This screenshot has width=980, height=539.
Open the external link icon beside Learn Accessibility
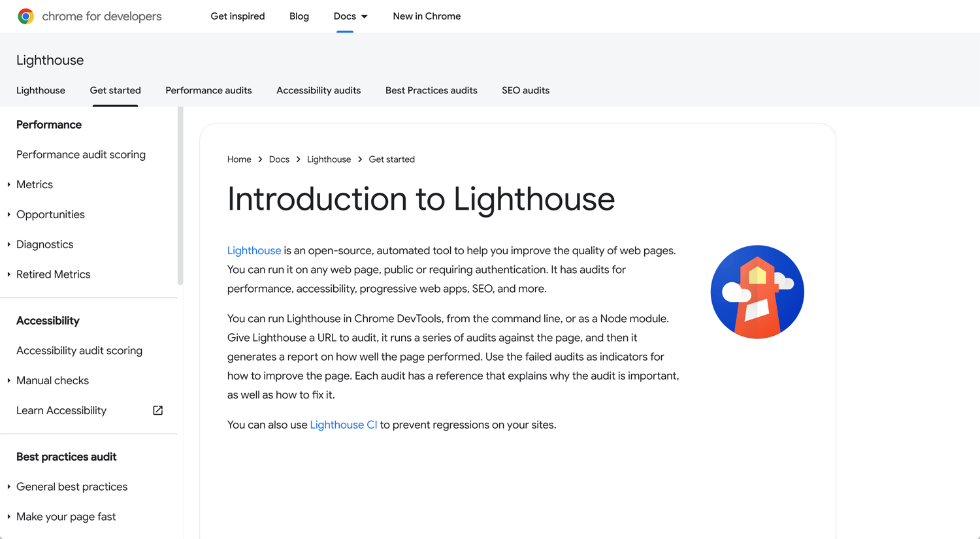tap(157, 410)
